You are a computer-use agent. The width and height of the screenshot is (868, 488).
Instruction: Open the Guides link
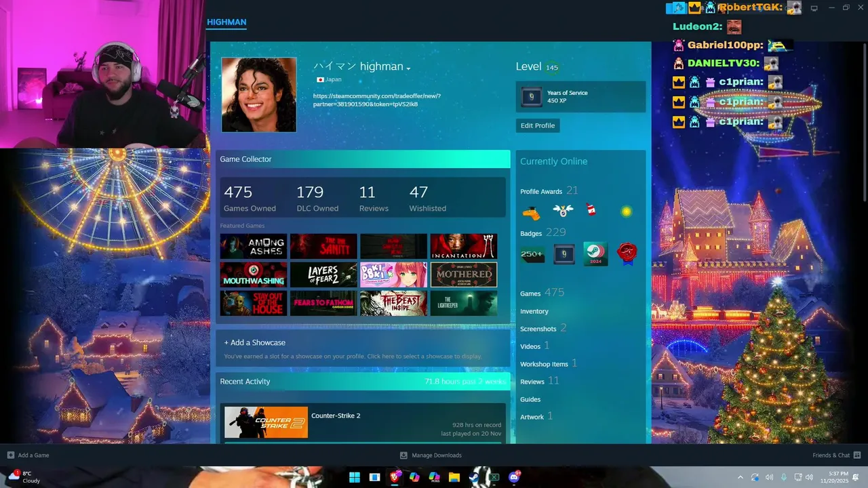[x=530, y=399]
